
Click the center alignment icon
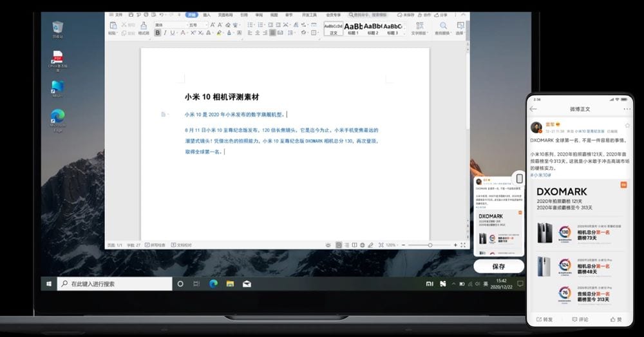click(258, 32)
